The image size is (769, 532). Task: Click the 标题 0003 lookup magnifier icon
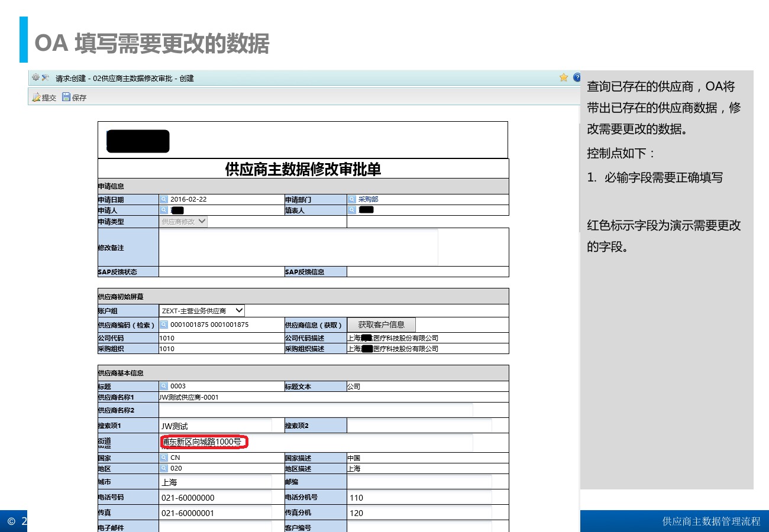click(x=164, y=386)
